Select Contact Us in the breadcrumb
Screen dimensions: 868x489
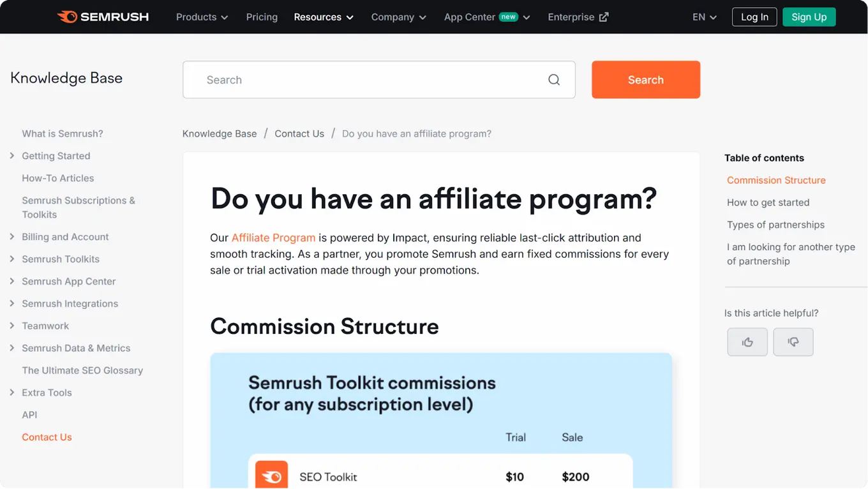(299, 133)
